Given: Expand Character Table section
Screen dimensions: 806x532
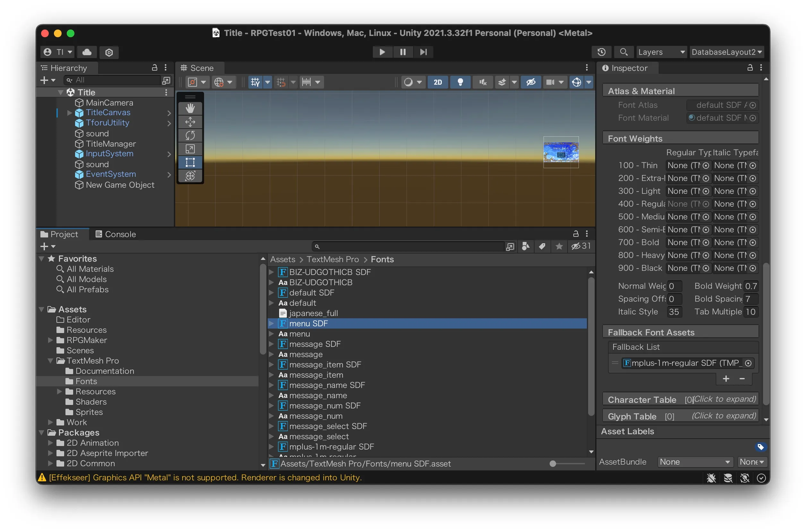Looking at the screenshot, I should coord(681,399).
